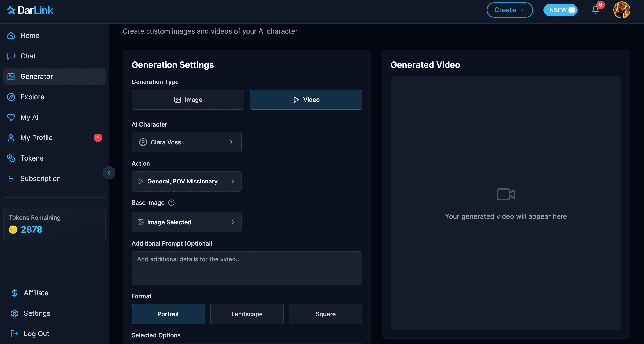The width and height of the screenshot is (644, 344).
Task: Select Landscape format option
Action: (x=247, y=314)
